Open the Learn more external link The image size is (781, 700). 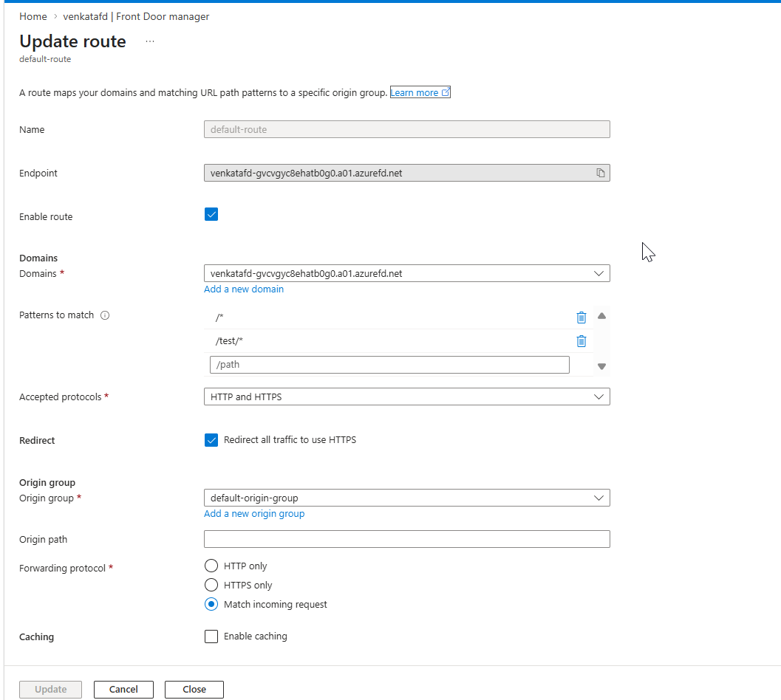click(x=420, y=92)
